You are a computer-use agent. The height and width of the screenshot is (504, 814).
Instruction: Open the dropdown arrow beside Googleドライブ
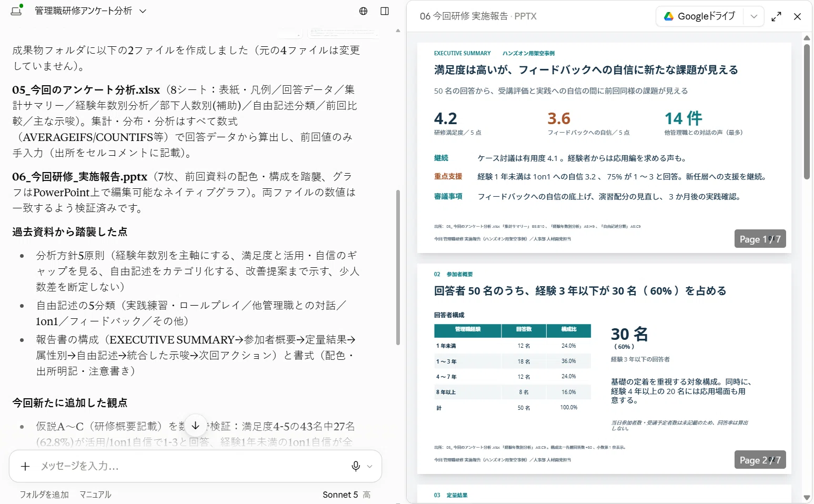pos(753,16)
